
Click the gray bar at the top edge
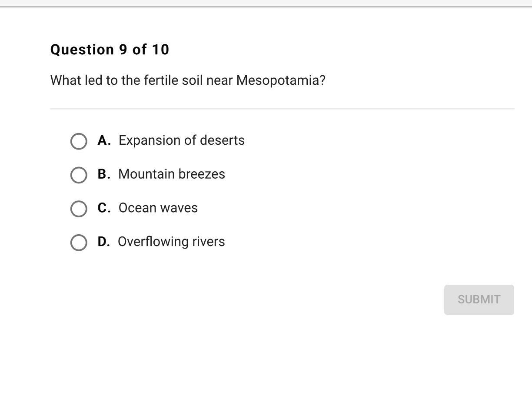tap(266, 3)
